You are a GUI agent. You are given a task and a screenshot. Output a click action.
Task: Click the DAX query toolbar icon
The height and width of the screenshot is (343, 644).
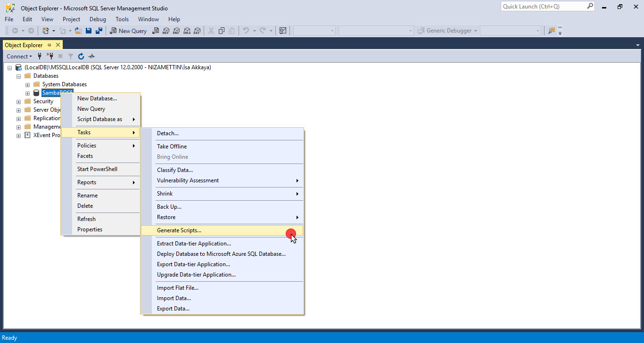click(197, 31)
